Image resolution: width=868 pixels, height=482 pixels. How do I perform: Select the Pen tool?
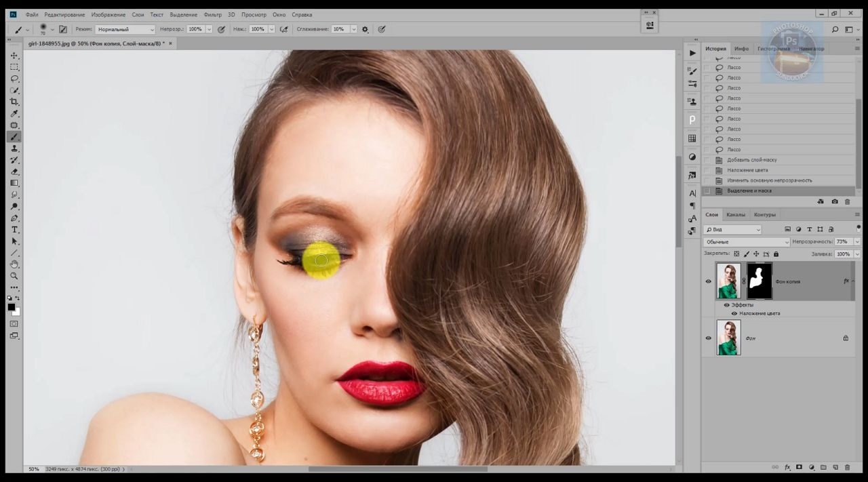(14, 218)
